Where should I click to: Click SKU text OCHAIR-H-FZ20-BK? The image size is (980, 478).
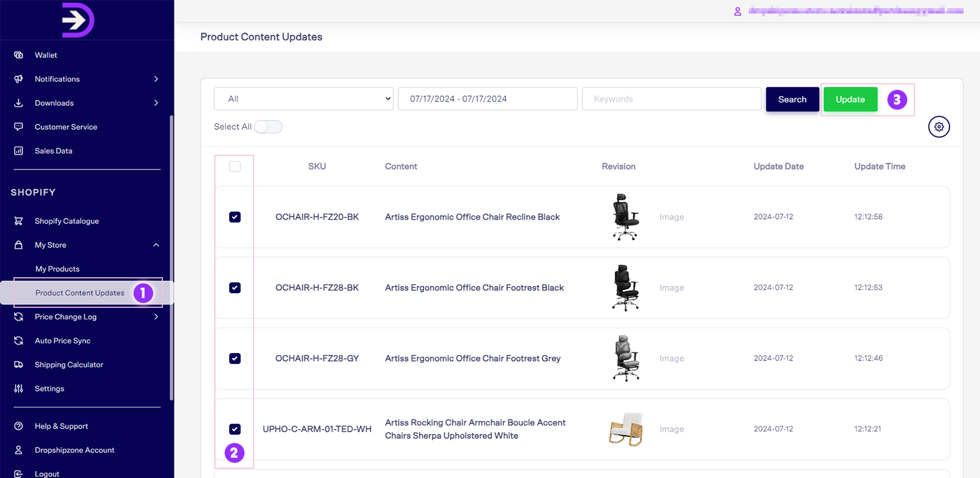point(317,217)
